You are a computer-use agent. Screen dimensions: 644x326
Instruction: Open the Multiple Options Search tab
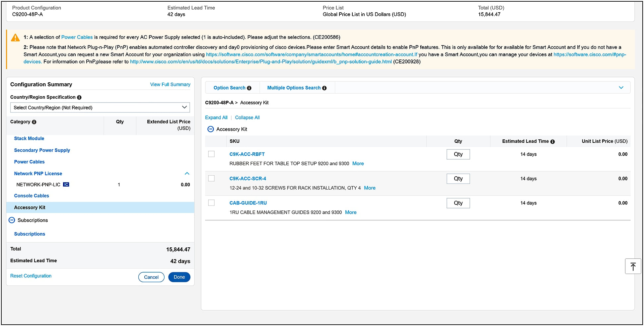294,88
